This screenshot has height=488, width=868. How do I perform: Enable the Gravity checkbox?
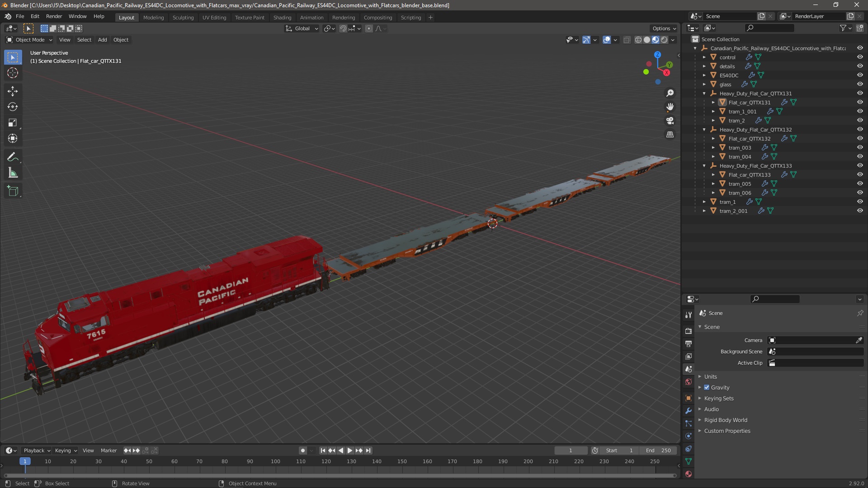click(707, 387)
